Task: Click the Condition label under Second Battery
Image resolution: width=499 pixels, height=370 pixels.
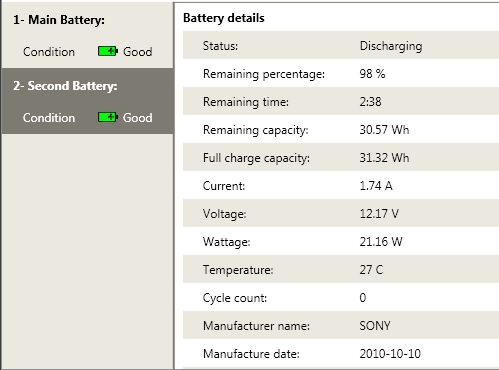Action: pos(49,118)
